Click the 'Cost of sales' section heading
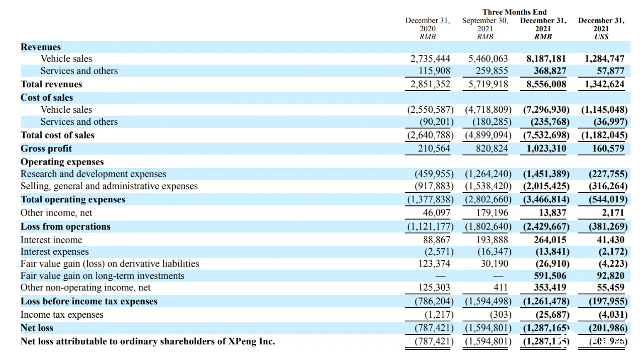This screenshot has height=358, width=644. tap(47, 98)
